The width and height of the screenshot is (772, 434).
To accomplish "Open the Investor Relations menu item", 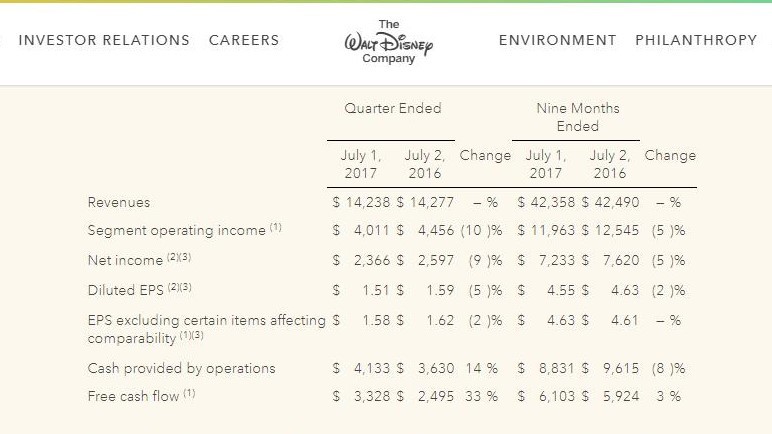I will pos(104,40).
